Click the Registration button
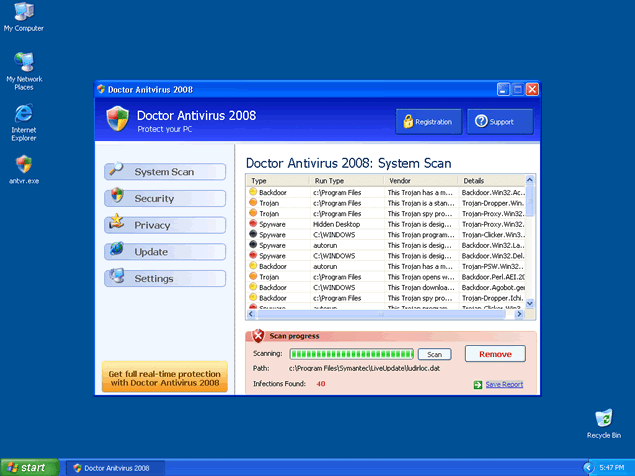This screenshot has width=635, height=476. pyautogui.click(x=428, y=122)
